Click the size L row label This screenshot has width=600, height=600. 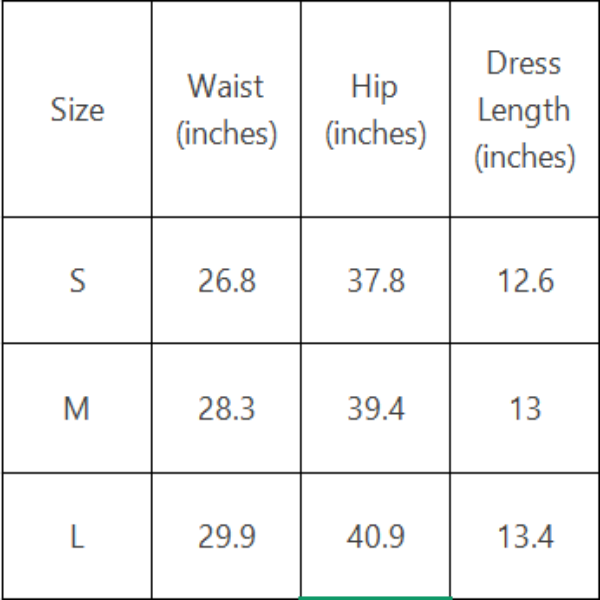click(x=77, y=537)
